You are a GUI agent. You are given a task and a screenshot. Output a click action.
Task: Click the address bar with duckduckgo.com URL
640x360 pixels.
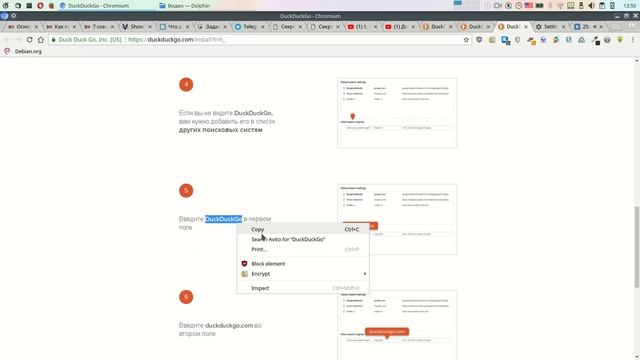(x=261, y=40)
